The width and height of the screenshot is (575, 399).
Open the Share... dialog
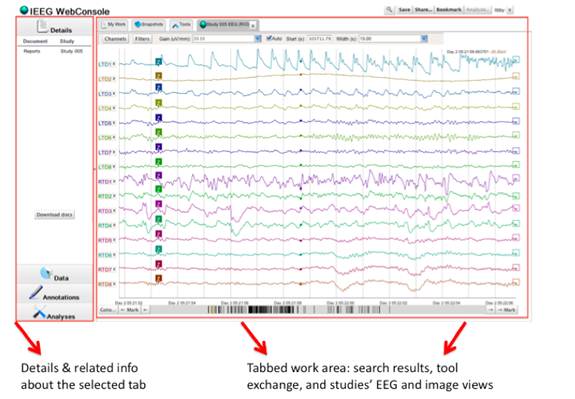coord(423,10)
